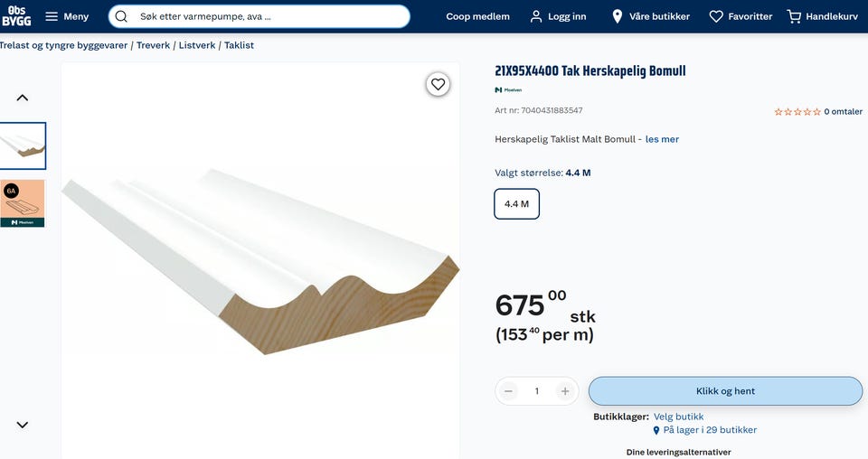Viewport: 868px width, 459px height.
Task: Open Coop medlem page
Action: 477,16
